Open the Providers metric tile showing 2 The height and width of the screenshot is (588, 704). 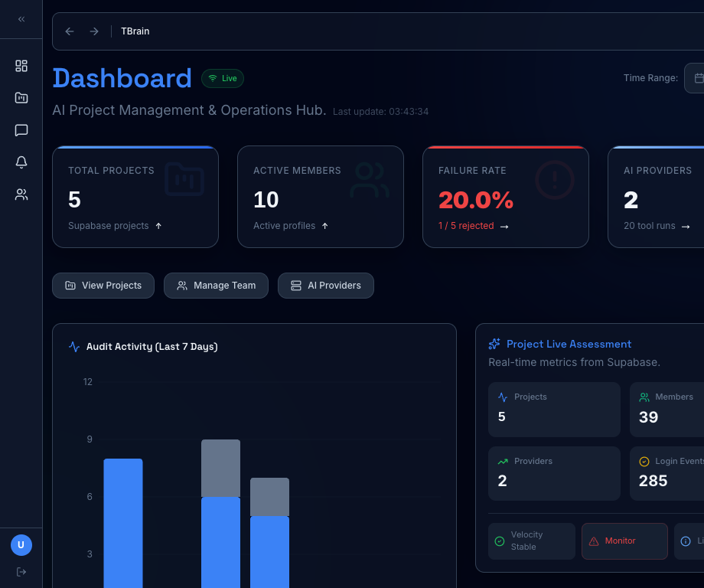coord(554,473)
